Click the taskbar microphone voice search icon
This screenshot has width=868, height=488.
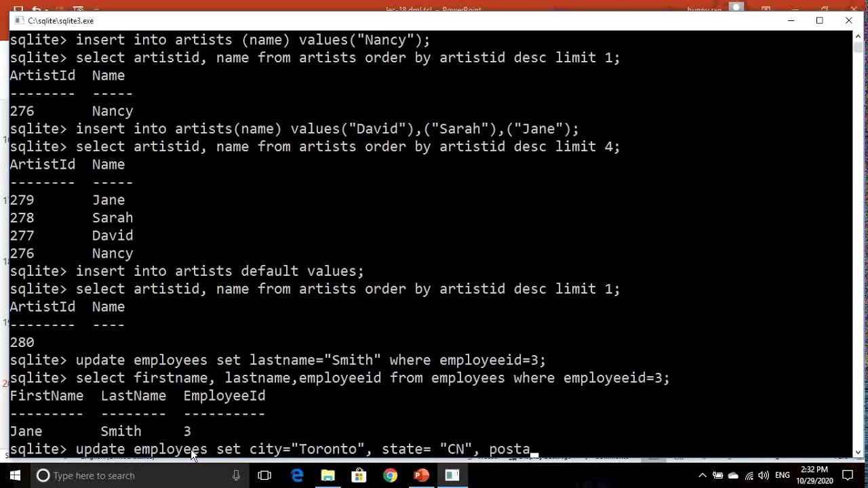coord(236,476)
